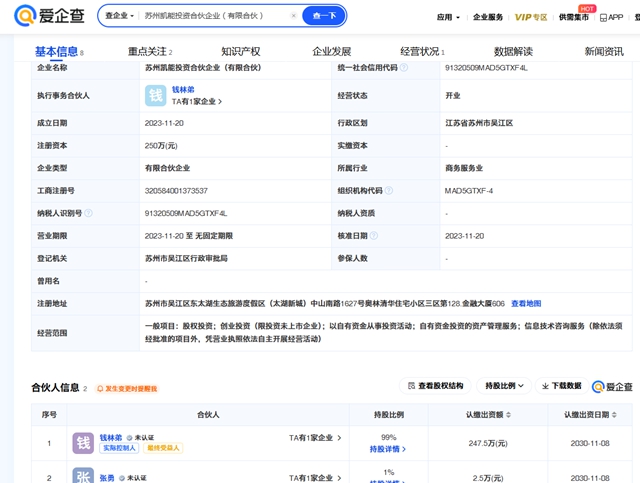Click the 未认证 badge next to 钱林弟
Screen dimensions: 640x483
pos(140,438)
